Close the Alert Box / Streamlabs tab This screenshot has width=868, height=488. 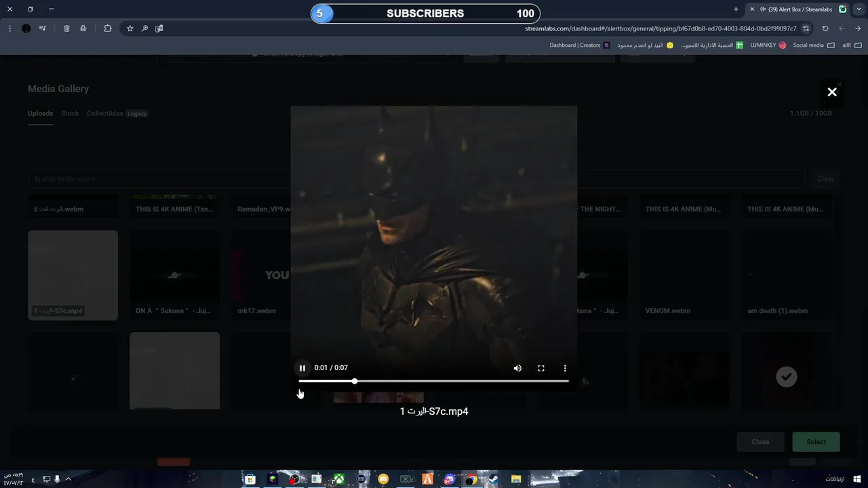[752, 9]
